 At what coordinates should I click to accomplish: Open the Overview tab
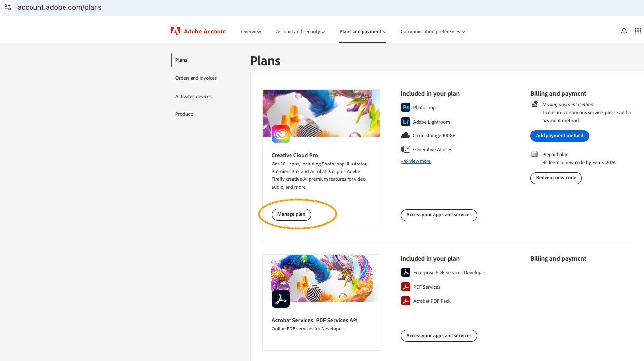coord(251,32)
